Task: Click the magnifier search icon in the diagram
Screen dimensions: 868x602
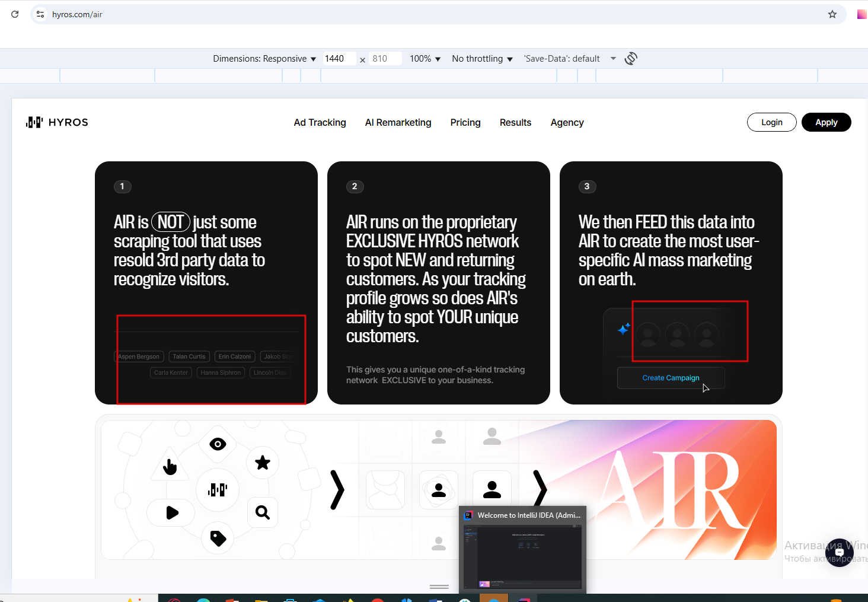Action: point(263,512)
